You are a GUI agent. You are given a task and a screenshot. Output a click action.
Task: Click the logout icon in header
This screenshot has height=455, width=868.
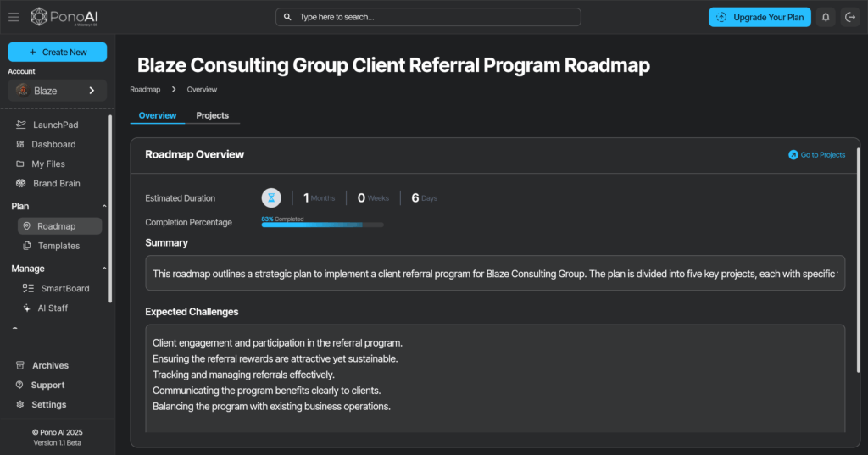click(850, 17)
